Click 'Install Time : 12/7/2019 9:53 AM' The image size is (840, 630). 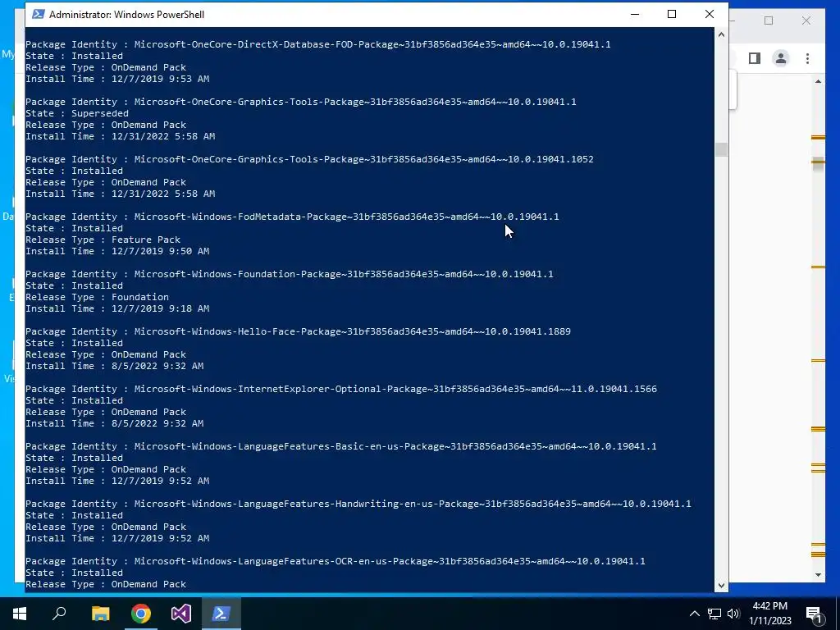click(x=117, y=79)
